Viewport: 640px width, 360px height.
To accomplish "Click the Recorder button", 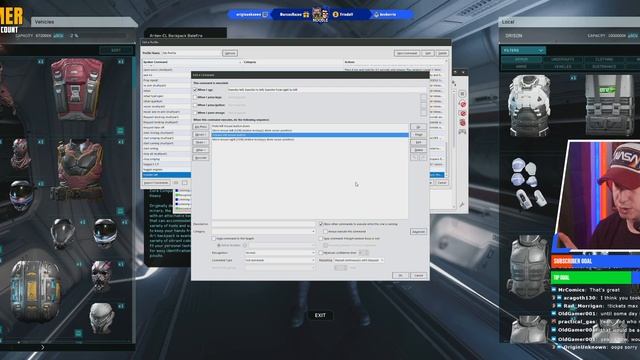I will pyautogui.click(x=200, y=158).
